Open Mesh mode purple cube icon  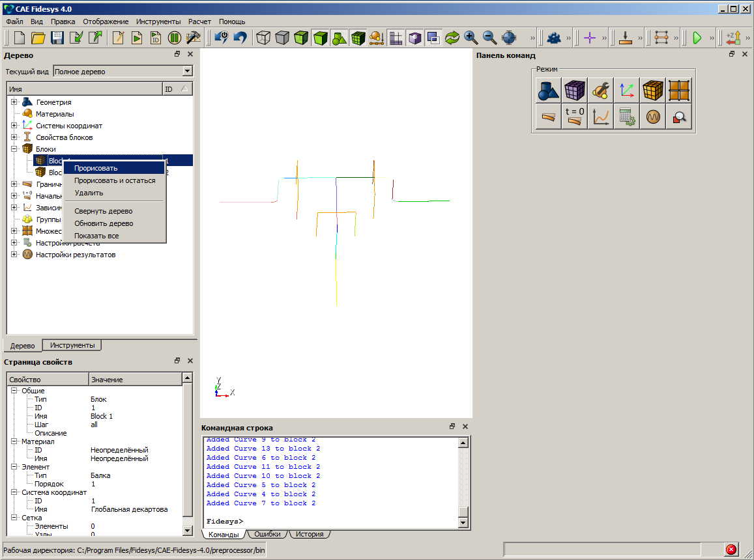click(575, 91)
